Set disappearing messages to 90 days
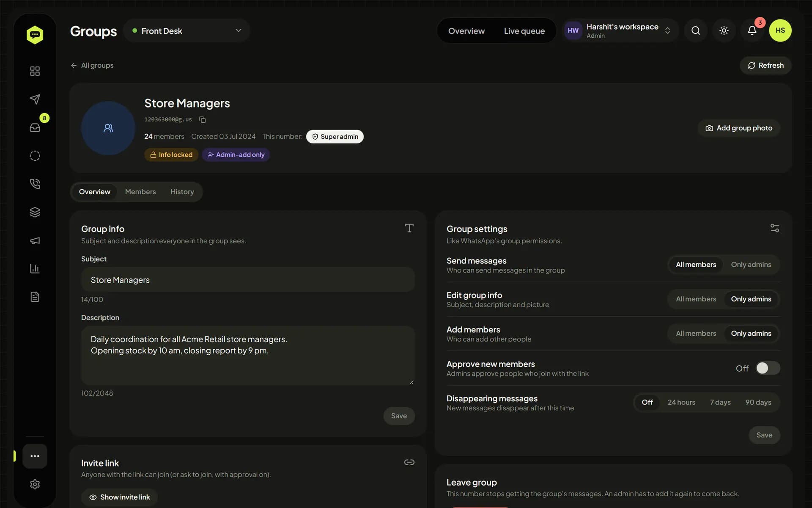The width and height of the screenshot is (812, 508). [x=758, y=402]
